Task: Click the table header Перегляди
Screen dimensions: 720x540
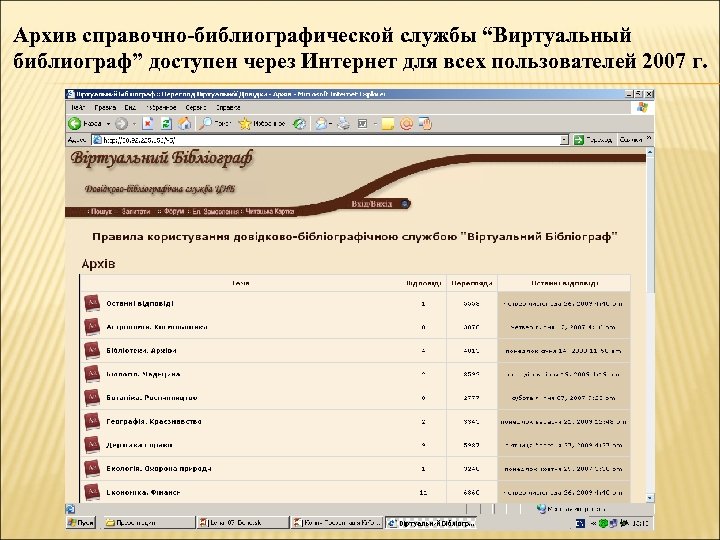Action: 472,283
